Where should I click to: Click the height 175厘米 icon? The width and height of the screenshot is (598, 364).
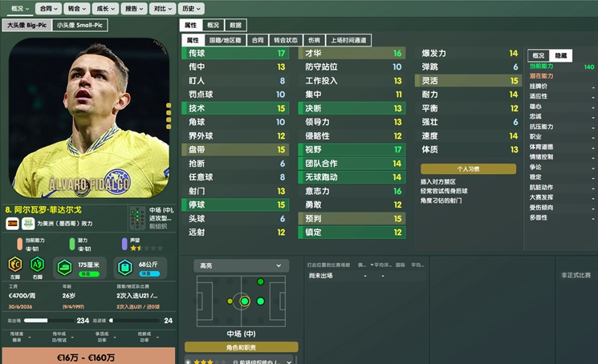tap(64, 268)
